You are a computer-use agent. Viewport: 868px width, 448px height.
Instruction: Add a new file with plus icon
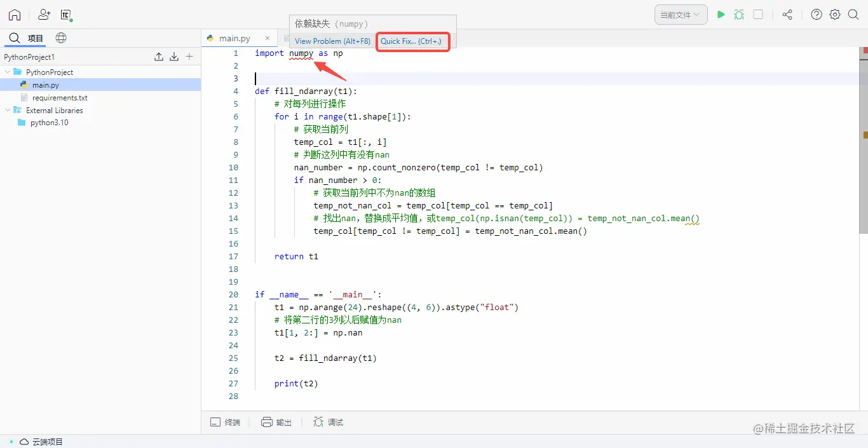pos(189,57)
